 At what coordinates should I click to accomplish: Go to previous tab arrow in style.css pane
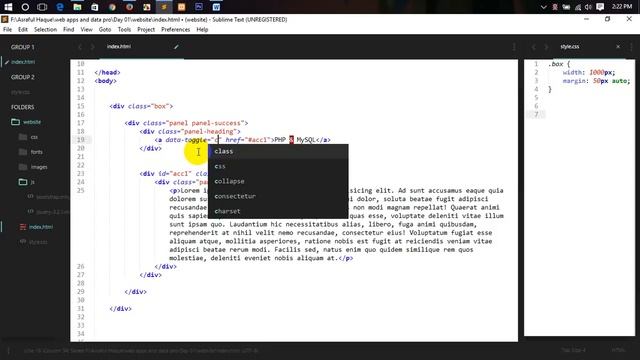coord(533,47)
